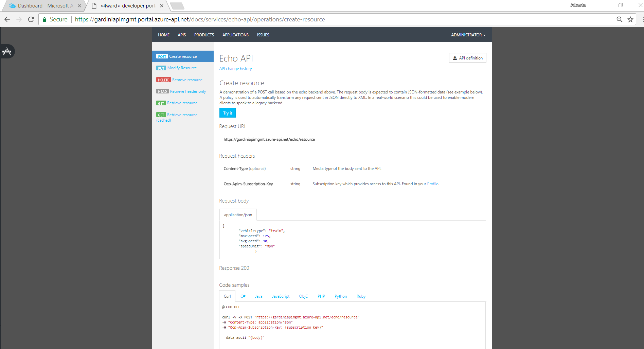The height and width of the screenshot is (349, 644).
Task: Go to the APIS section
Action: pyautogui.click(x=182, y=35)
